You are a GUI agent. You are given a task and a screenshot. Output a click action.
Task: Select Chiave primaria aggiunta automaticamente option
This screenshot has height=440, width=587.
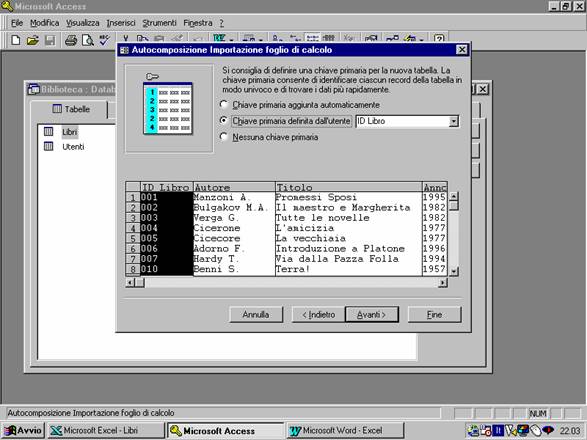[223, 104]
